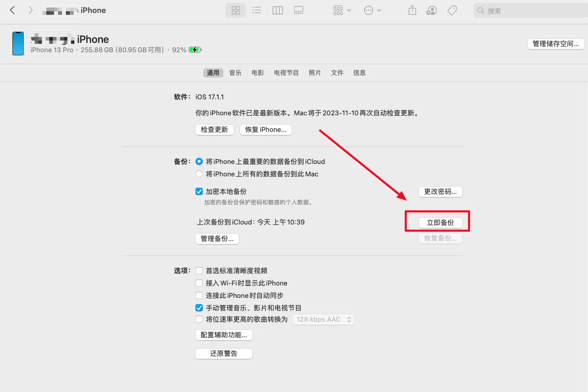Open the 电影 tab
The height and width of the screenshot is (392, 588).
tap(258, 73)
